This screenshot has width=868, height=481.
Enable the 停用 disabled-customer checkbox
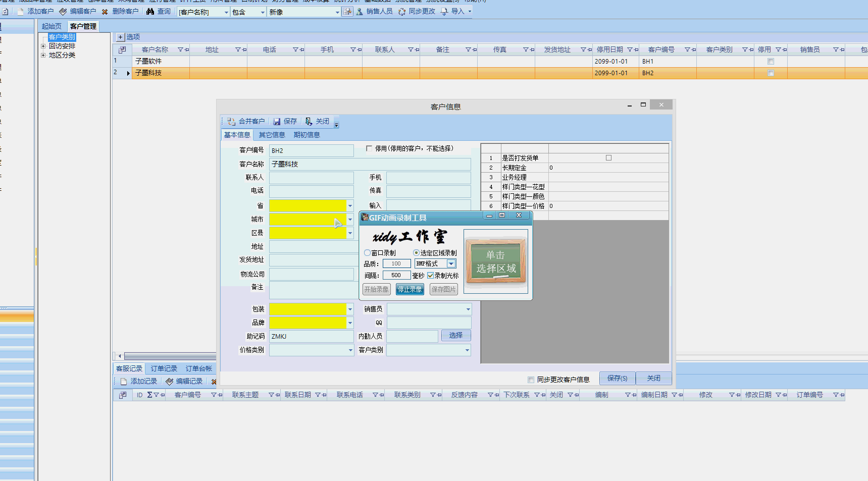click(x=369, y=148)
